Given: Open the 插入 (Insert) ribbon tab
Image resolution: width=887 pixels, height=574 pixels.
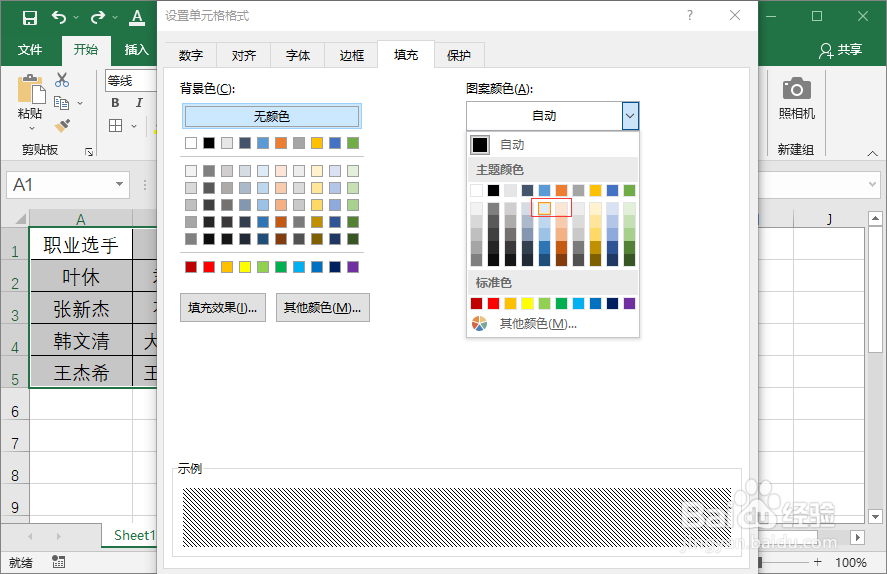Looking at the screenshot, I should 136,50.
